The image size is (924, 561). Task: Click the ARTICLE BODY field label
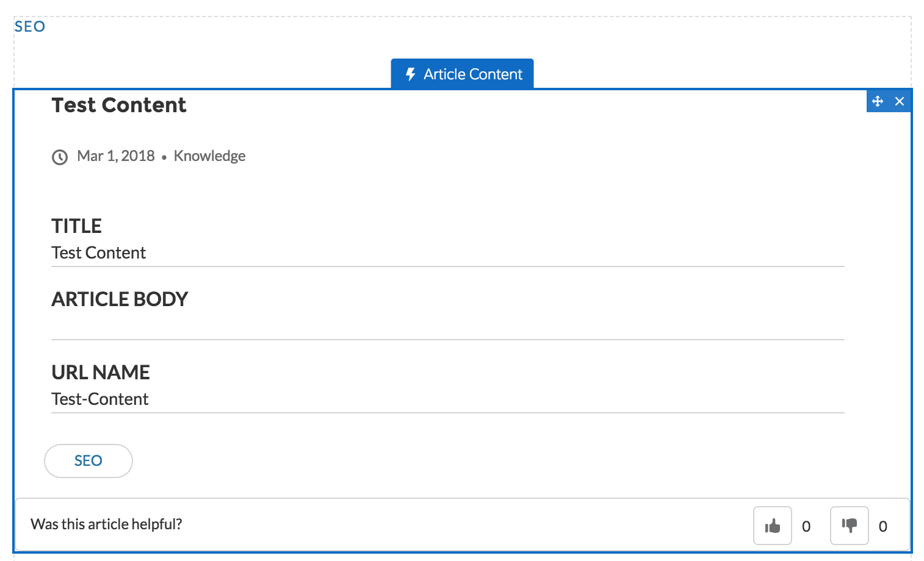pyautogui.click(x=120, y=299)
